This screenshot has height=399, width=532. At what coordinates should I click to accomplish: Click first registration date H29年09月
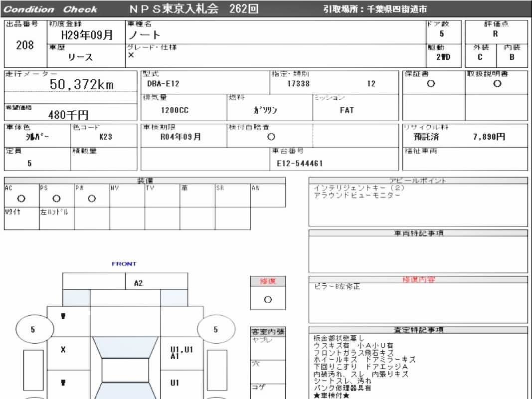[87, 35]
